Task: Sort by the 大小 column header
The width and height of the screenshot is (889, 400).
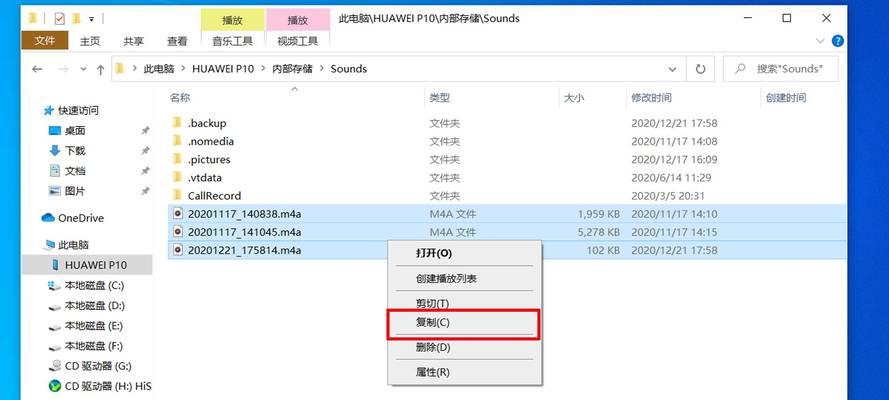Action: tap(573, 98)
